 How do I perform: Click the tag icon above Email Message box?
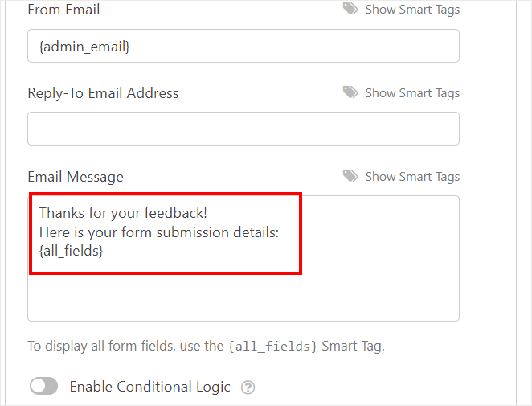350,176
